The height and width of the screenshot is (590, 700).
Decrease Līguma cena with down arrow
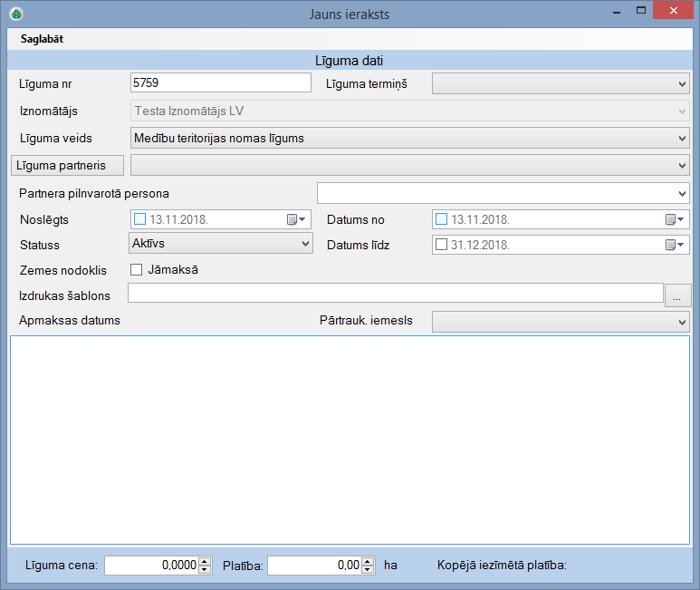point(205,570)
